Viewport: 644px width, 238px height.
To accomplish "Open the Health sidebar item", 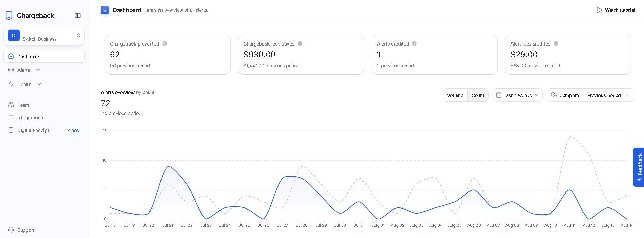I will pos(24,84).
